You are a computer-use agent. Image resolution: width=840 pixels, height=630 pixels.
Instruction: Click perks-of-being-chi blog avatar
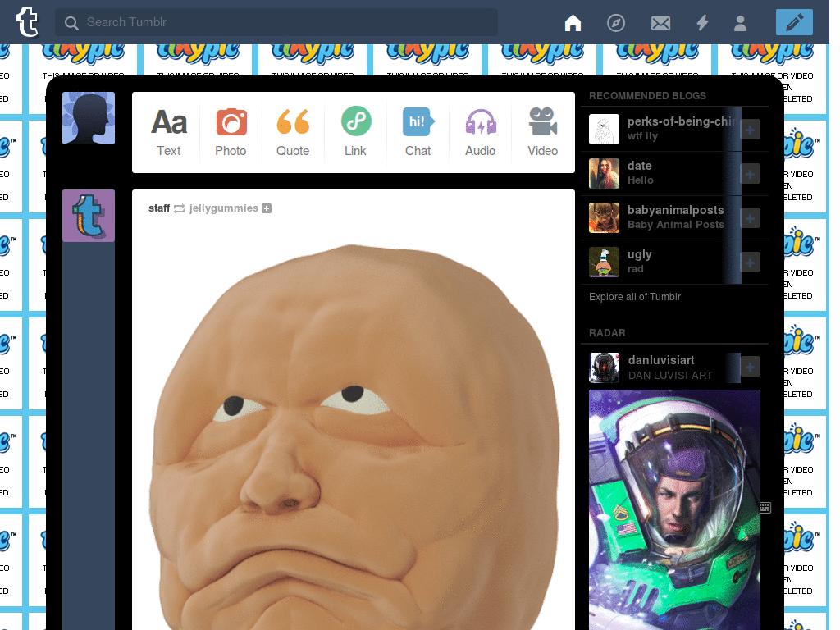coord(604,129)
